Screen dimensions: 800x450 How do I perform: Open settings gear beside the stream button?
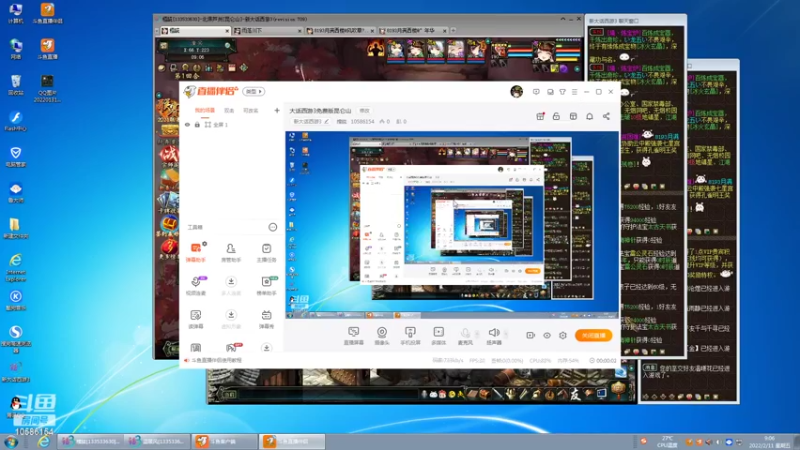tap(563, 335)
